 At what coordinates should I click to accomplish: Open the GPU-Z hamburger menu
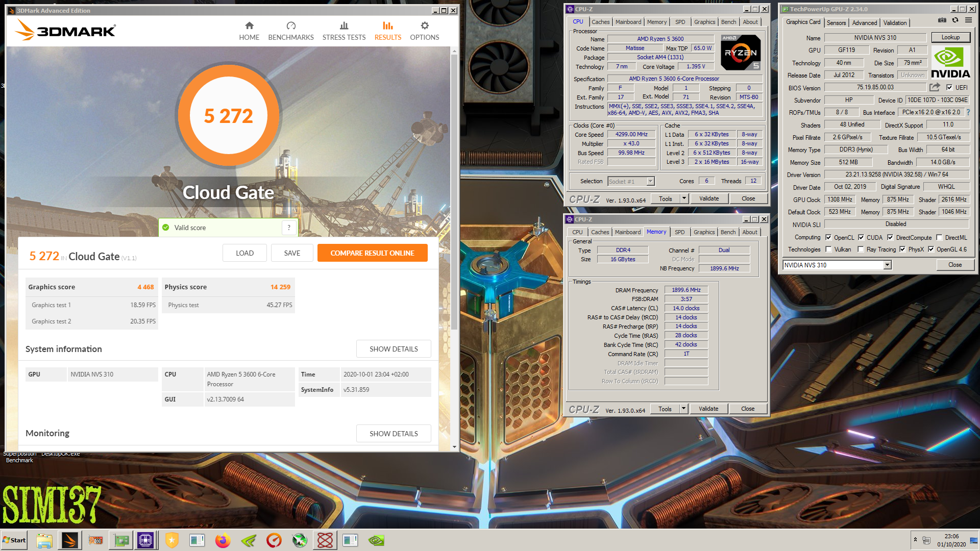pos(968,20)
